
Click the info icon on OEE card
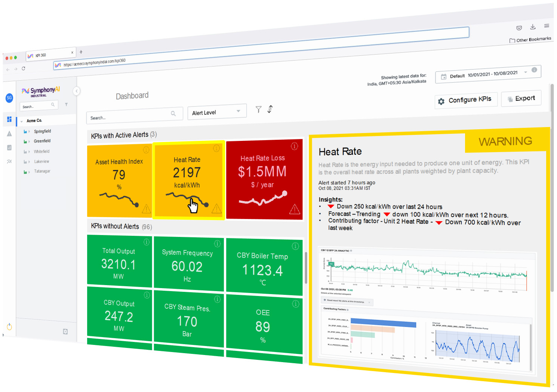[296, 304]
